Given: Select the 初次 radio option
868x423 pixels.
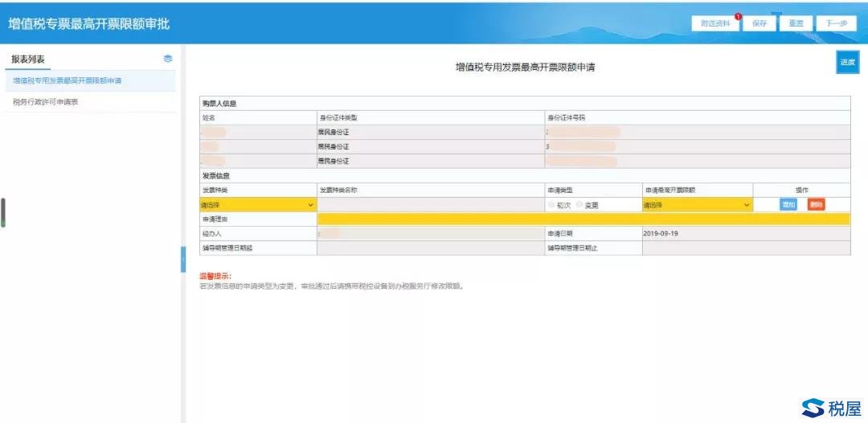Looking at the screenshot, I should click(x=551, y=205).
